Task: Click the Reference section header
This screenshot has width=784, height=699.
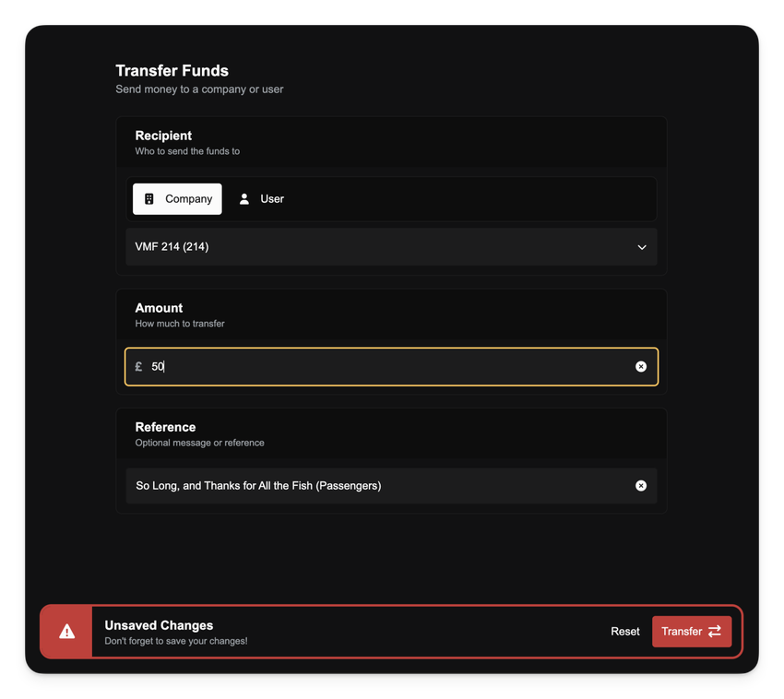Action: (165, 427)
